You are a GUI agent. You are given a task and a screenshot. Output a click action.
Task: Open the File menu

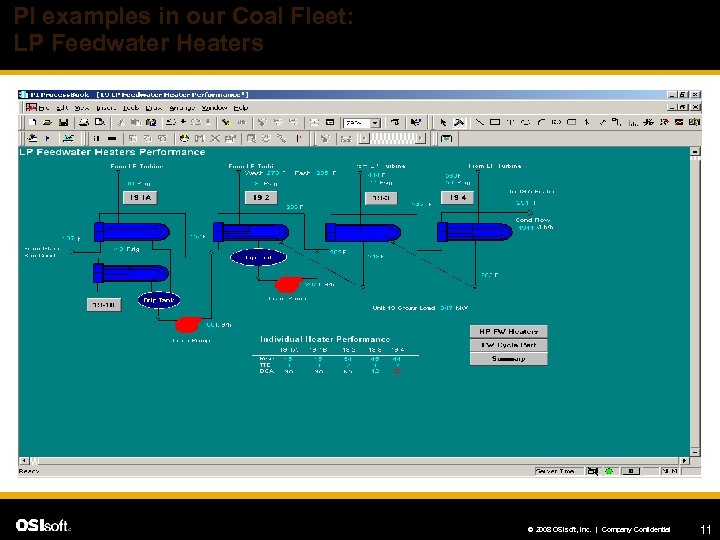[44, 108]
